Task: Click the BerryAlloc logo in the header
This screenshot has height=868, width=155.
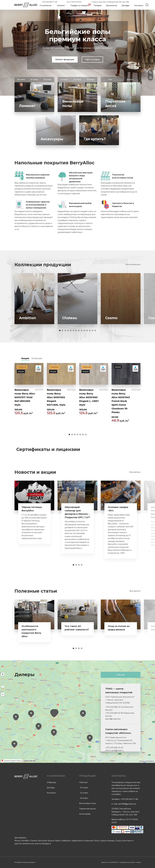Action: coord(26,5)
